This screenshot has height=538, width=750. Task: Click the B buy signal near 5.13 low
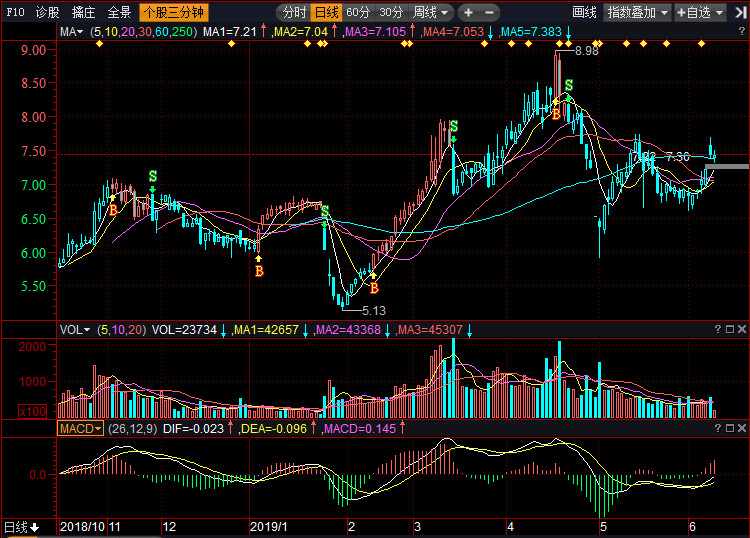[374, 287]
